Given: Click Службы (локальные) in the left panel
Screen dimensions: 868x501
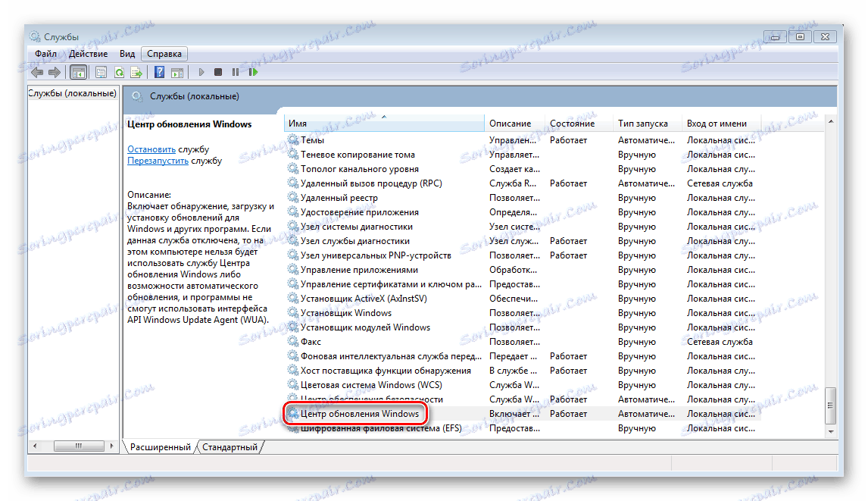Looking at the screenshot, I should 72,93.
